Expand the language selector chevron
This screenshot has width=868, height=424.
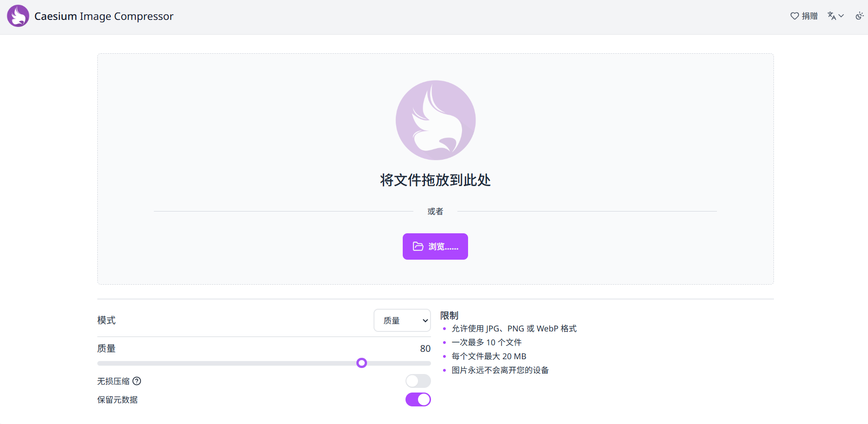(x=842, y=16)
